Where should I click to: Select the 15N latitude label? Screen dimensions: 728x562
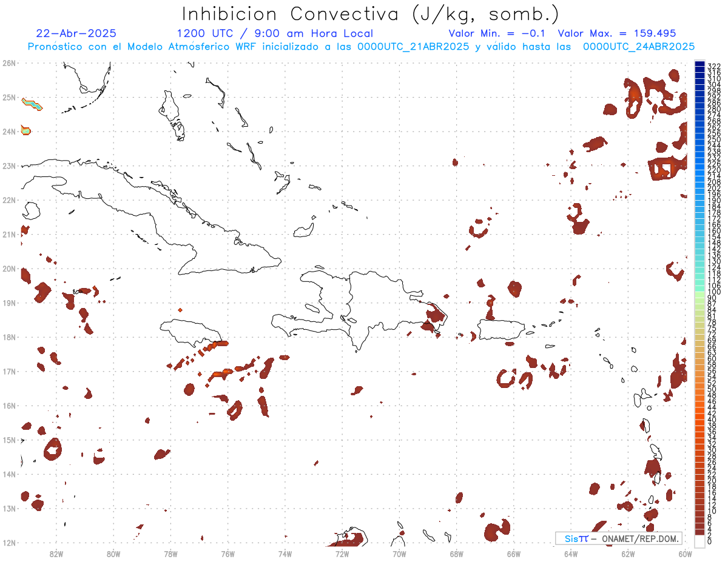9,440
